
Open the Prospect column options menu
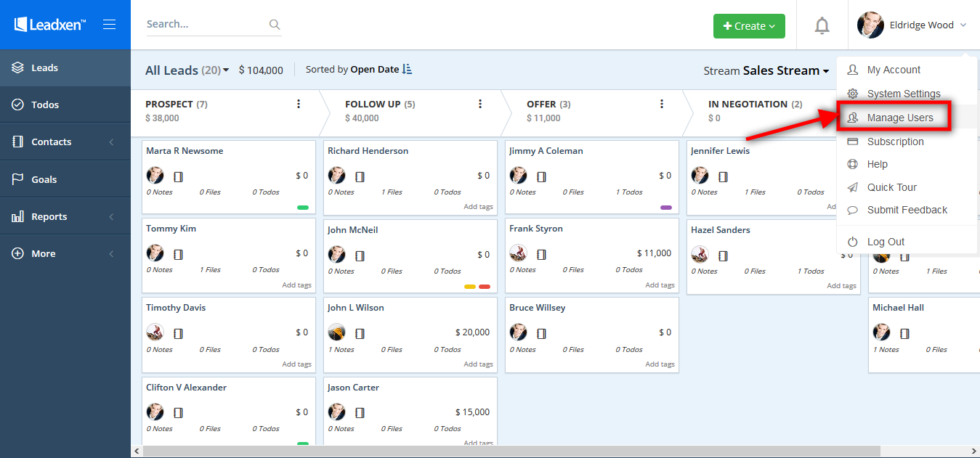point(299,104)
